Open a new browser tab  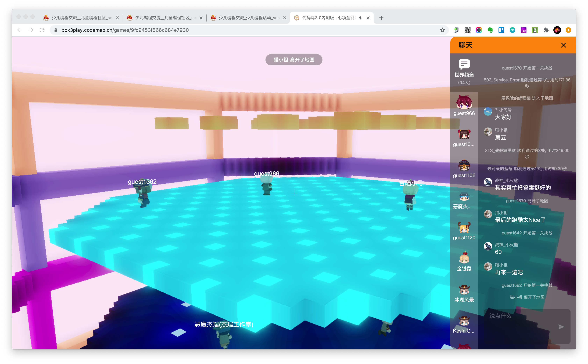pos(381,18)
